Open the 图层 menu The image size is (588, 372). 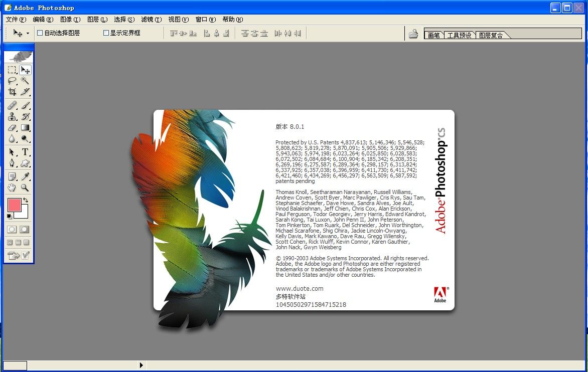(x=97, y=20)
